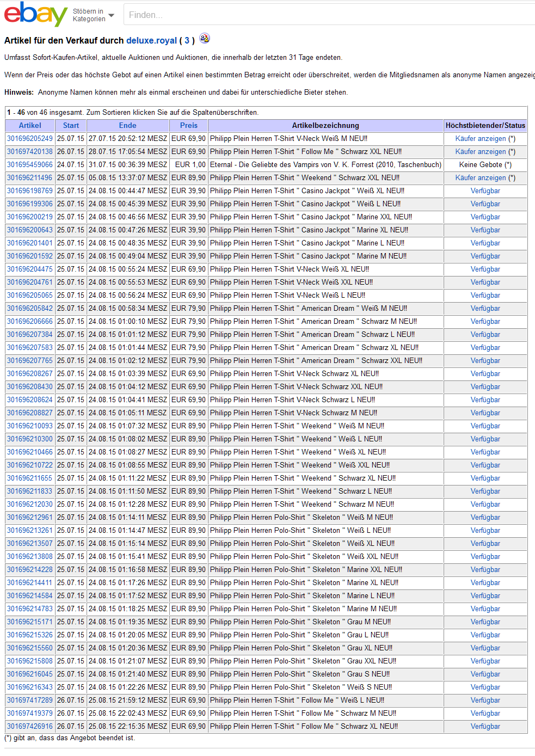Click Verfügbar for Polo-Shirt Skeleton Grau S

(x=485, y=674)
